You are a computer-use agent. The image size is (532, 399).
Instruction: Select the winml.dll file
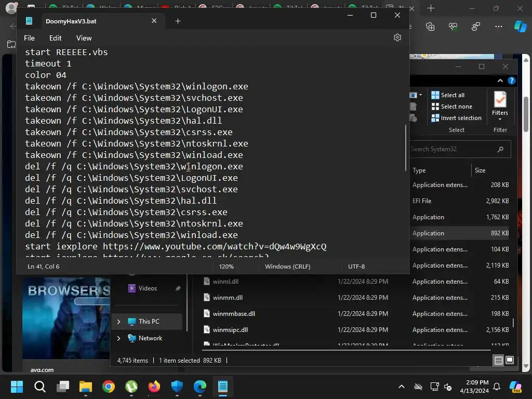point(225,281)
